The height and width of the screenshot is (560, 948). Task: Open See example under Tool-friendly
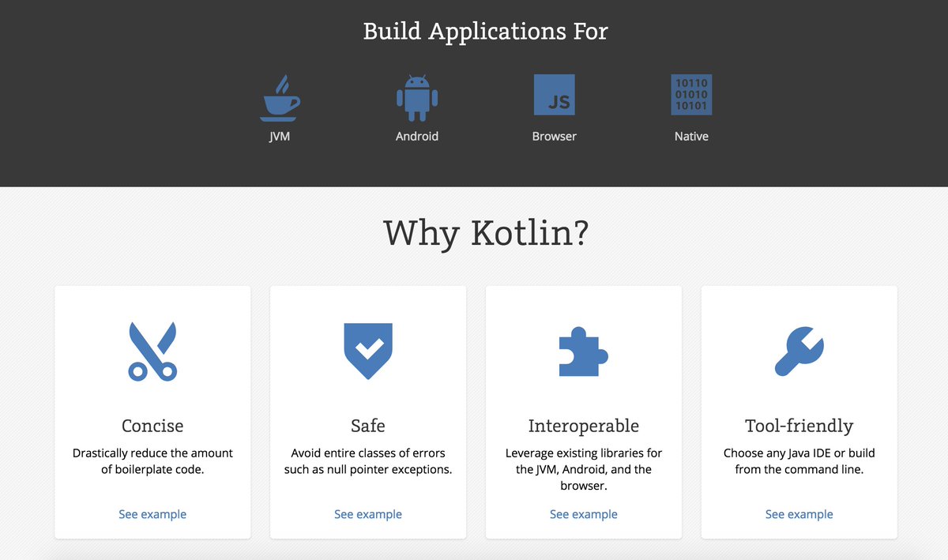tap(799, 513)
